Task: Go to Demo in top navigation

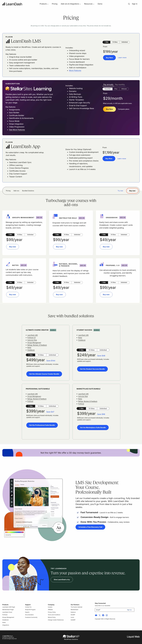Action: [100, 4]
